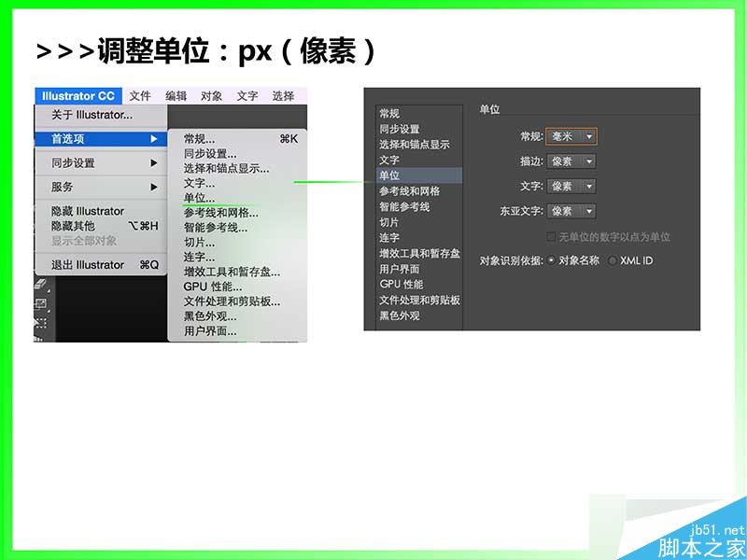Open the Illustrator CC application menu
747x560 pixels.
[x=78, y=96]
